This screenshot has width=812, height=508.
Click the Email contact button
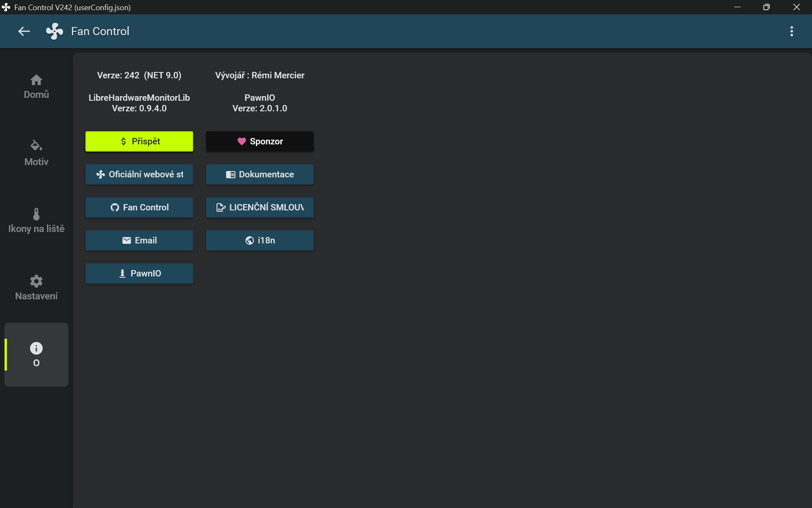tap(139, 240)
